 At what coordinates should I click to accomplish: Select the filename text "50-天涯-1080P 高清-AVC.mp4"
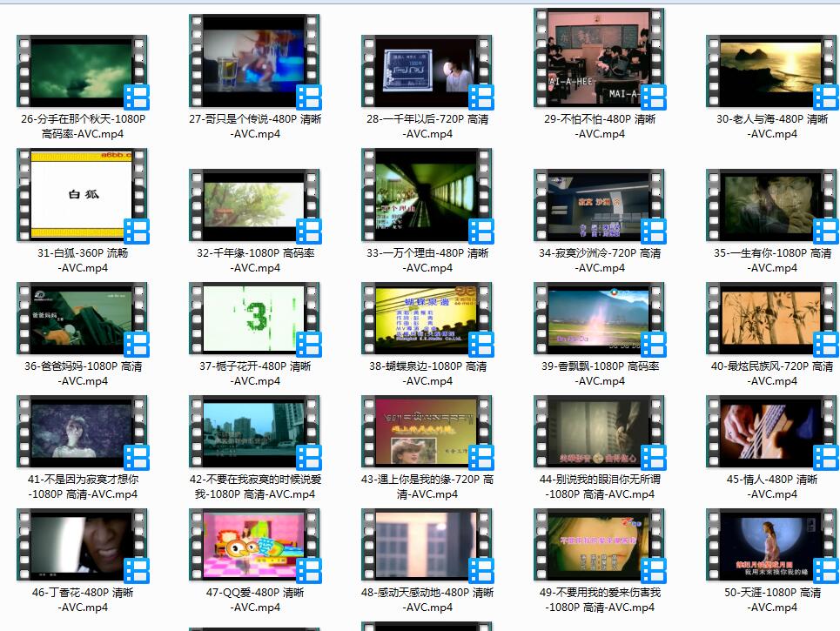772,600
